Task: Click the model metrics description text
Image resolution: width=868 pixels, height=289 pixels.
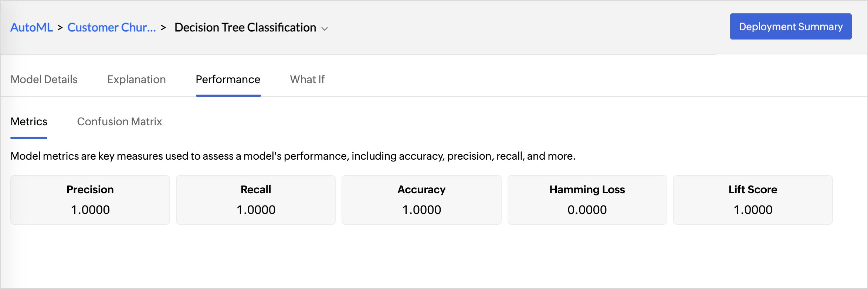Action: tap(293, 156)
